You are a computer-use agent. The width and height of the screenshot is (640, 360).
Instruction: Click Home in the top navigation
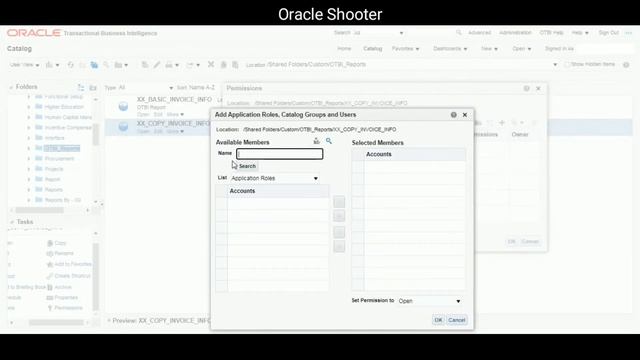[344, 49]
